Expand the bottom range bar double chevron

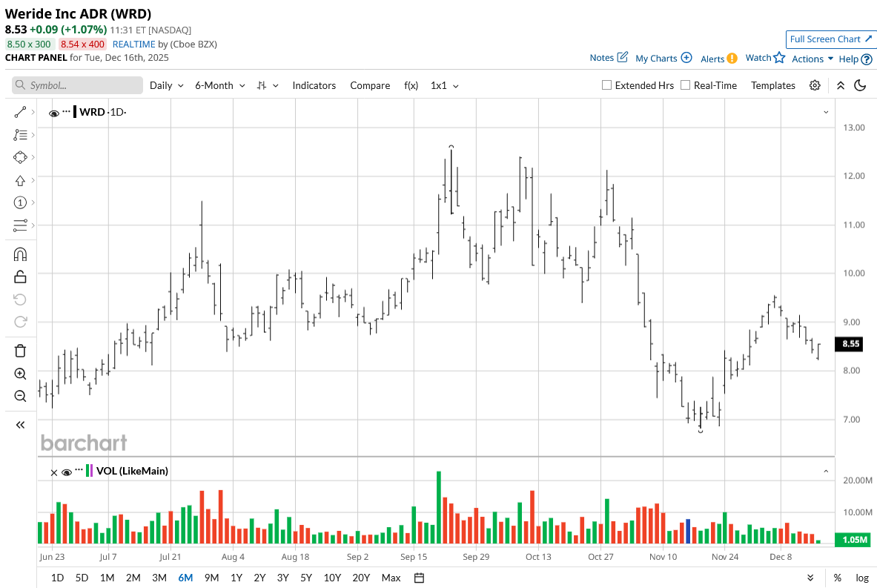point(810,578)
